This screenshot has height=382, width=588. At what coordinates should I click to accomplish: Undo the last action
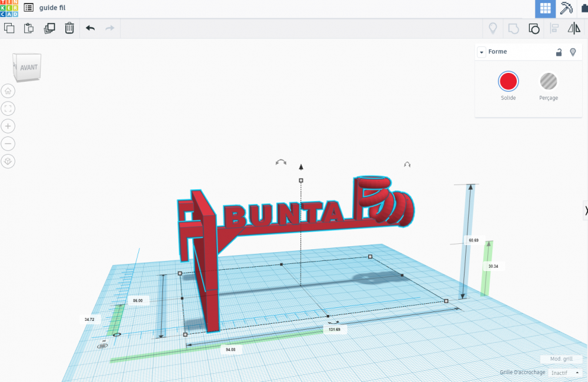coord(90,28)
